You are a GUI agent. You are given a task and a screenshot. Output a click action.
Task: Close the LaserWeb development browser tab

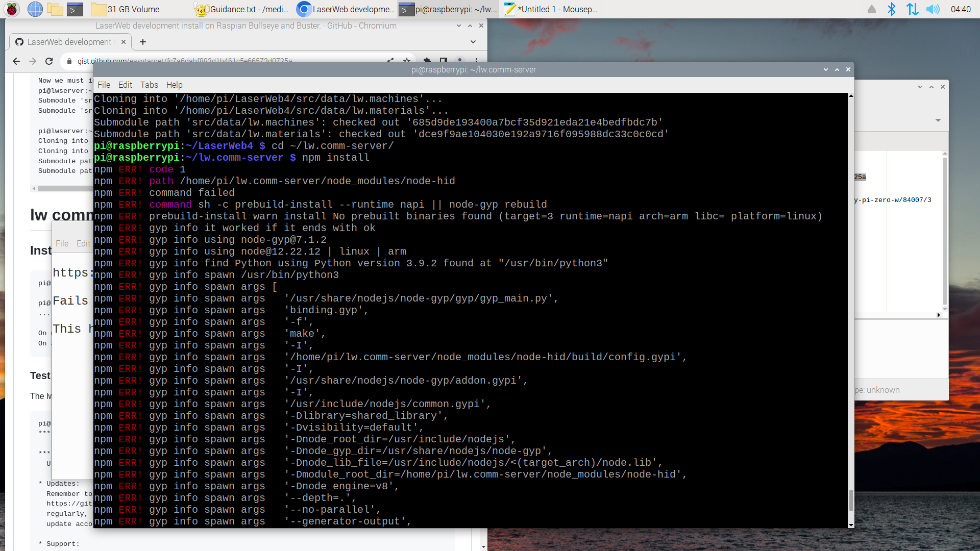point(124,42)
